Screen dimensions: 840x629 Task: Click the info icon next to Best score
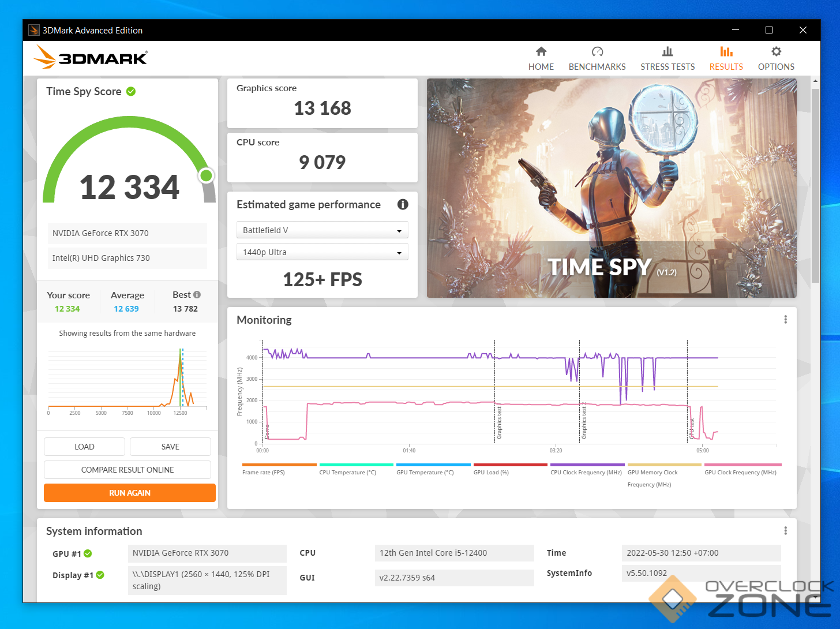(x=197, y=295)
